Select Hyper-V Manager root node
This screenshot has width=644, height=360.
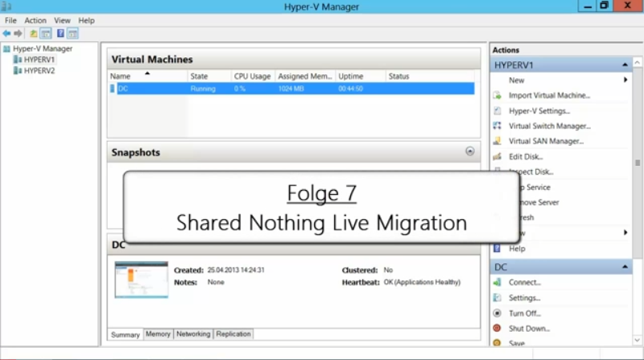point(43,48)
